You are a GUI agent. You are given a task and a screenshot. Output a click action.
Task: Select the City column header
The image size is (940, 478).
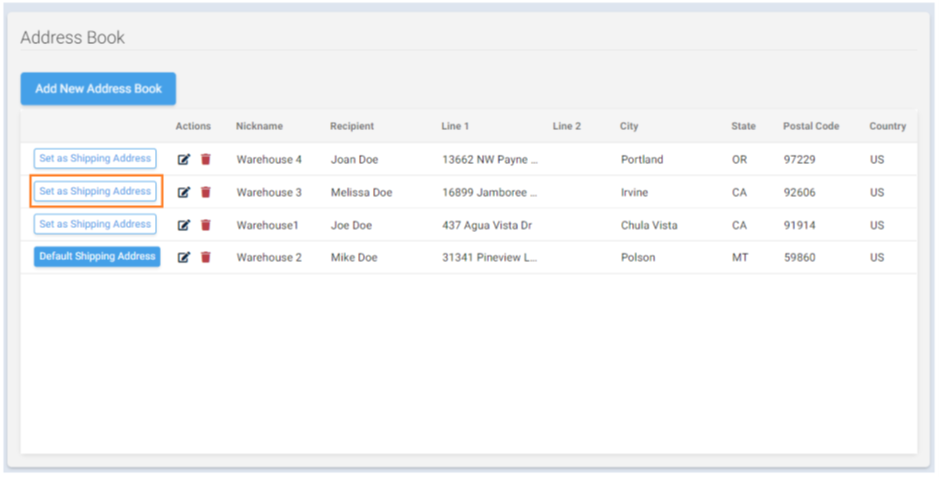click(x=629, y=127)
